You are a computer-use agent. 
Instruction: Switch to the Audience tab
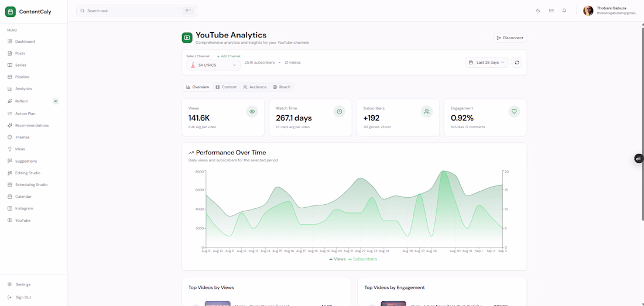click(x=255, y=87)
